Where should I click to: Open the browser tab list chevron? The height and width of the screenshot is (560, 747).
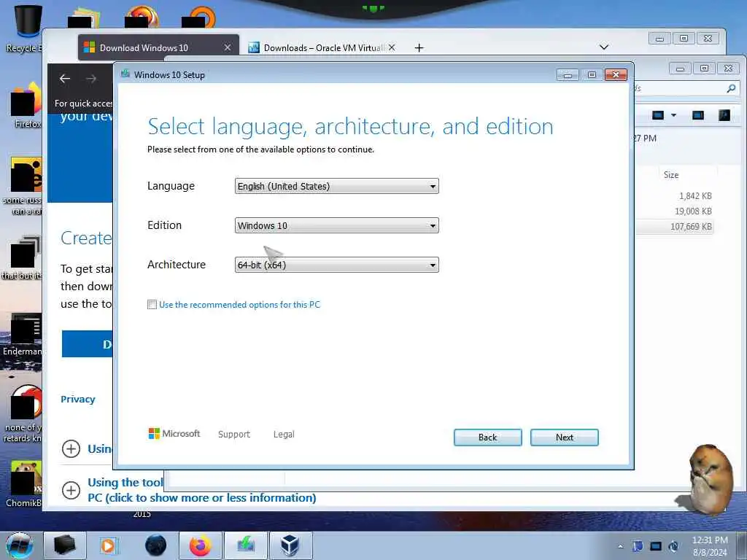click(603, 47)
